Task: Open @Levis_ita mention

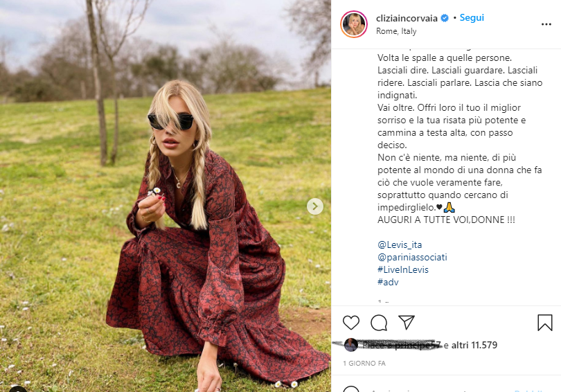Action: 400,244
